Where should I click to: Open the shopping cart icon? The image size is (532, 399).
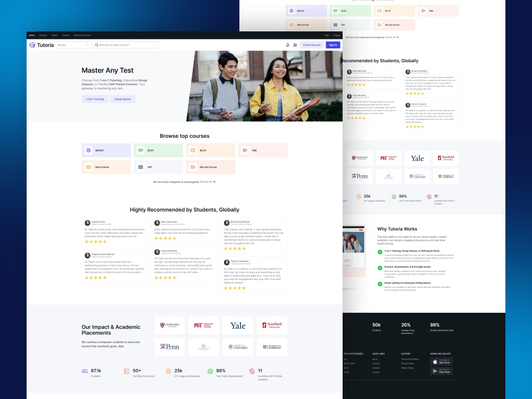tap(296, 45)
